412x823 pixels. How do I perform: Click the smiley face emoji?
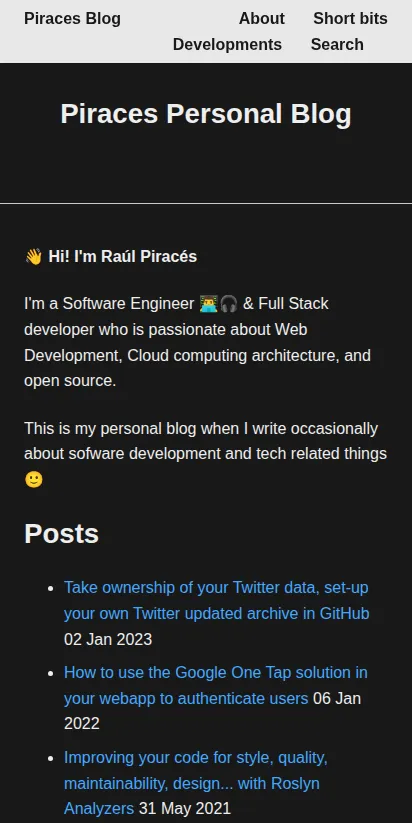pyautogui.click(x=34, y=480)
